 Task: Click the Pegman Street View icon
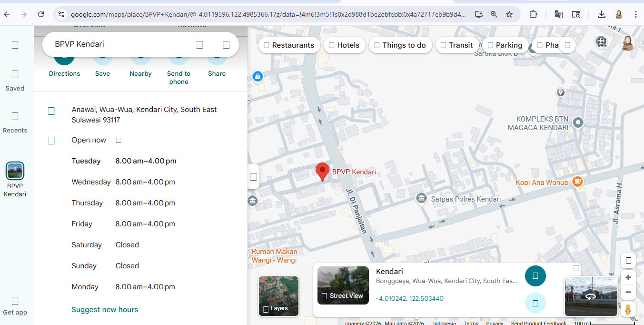[x=628, y=309]
